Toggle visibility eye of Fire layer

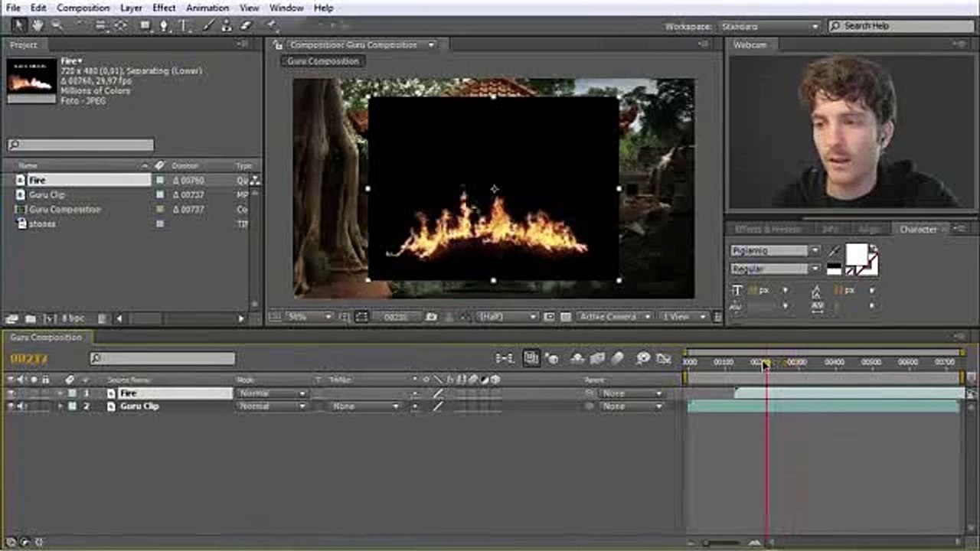point(11,393)
